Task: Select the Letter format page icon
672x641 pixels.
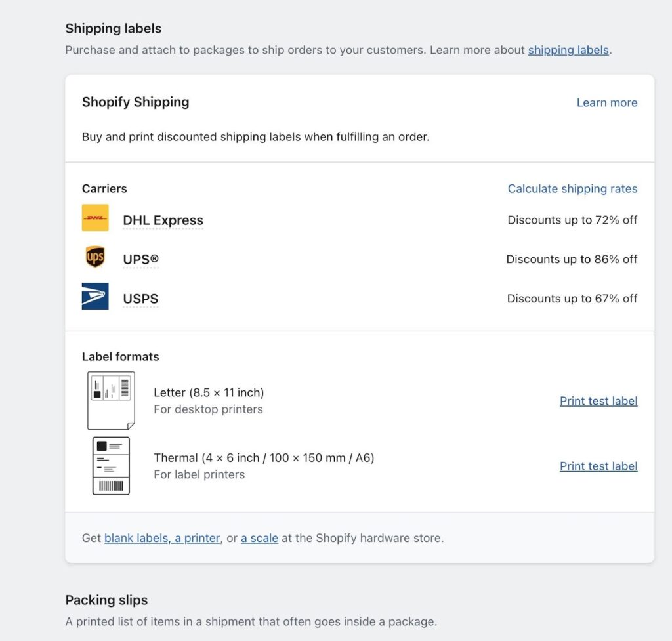Action: [x=111, y=400]
